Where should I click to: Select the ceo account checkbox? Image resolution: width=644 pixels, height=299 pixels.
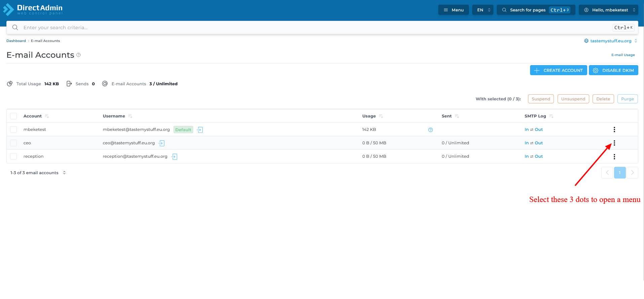tap(13, 143)
